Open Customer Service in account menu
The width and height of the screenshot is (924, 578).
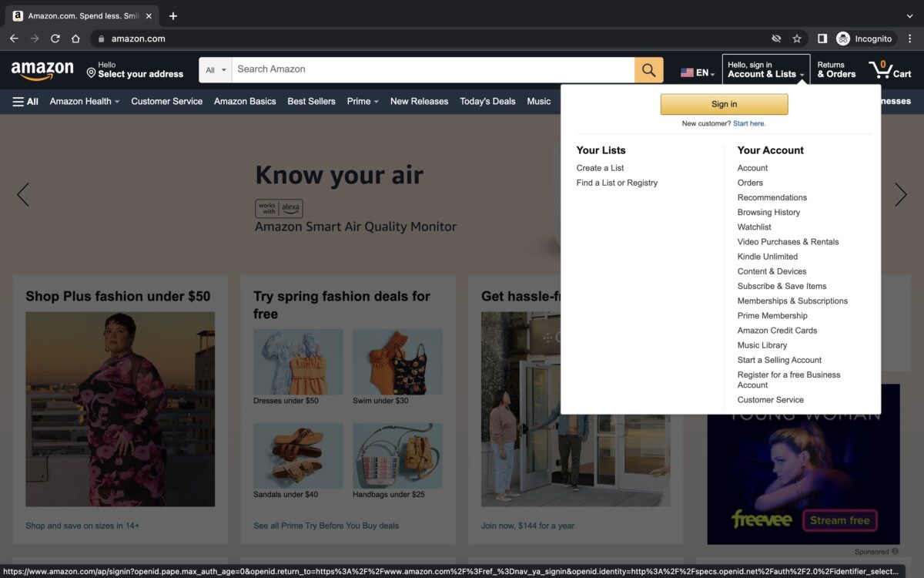[770, 400]
